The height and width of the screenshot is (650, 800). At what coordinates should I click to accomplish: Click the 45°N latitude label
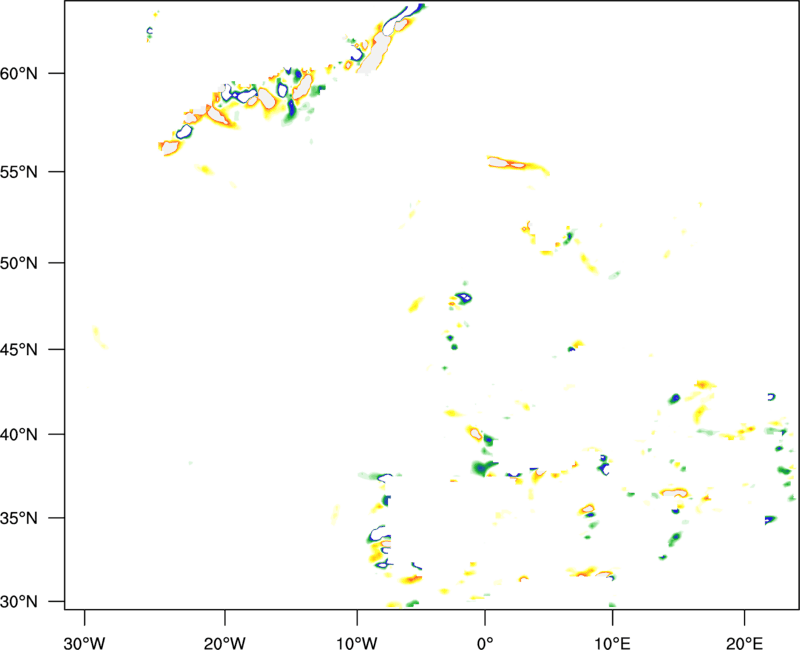point(19,349)
